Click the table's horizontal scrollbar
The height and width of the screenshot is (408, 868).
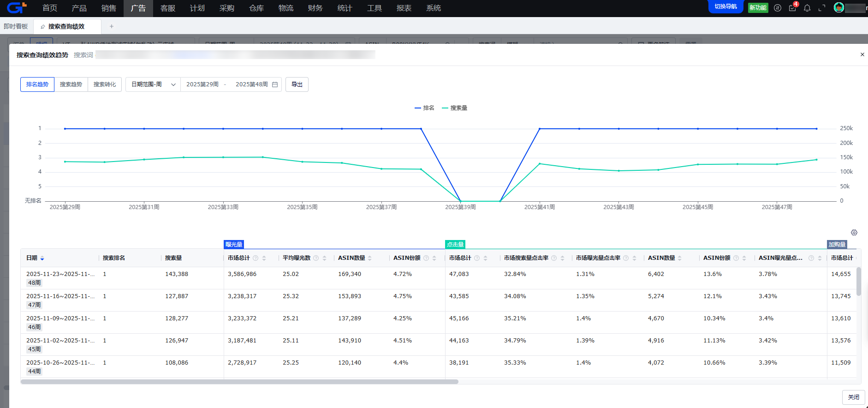tap(239, 382)
